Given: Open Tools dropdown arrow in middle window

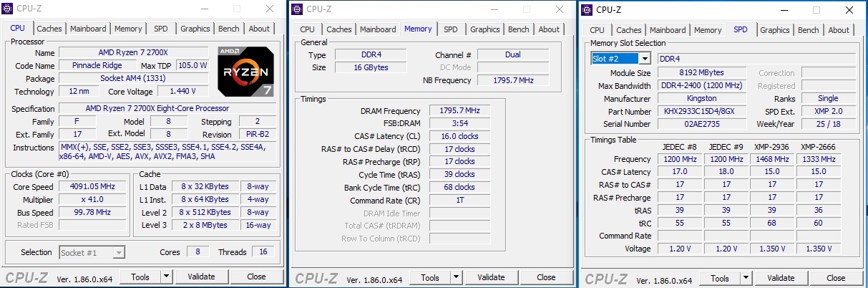Looking at the screenshot, I should (456, 277).
